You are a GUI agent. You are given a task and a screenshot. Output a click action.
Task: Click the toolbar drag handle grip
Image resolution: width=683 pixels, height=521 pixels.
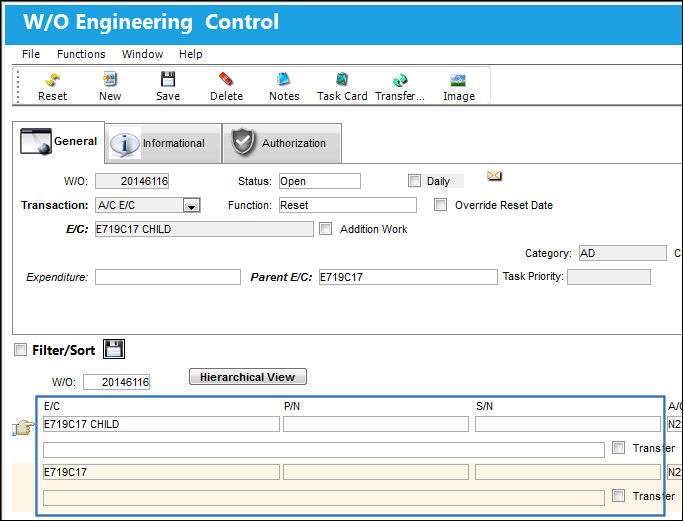pos(18,86)
